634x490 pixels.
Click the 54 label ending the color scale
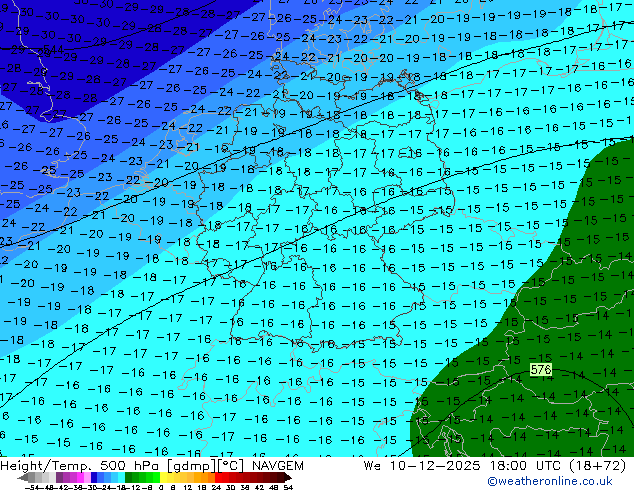[x=288, y=487]
